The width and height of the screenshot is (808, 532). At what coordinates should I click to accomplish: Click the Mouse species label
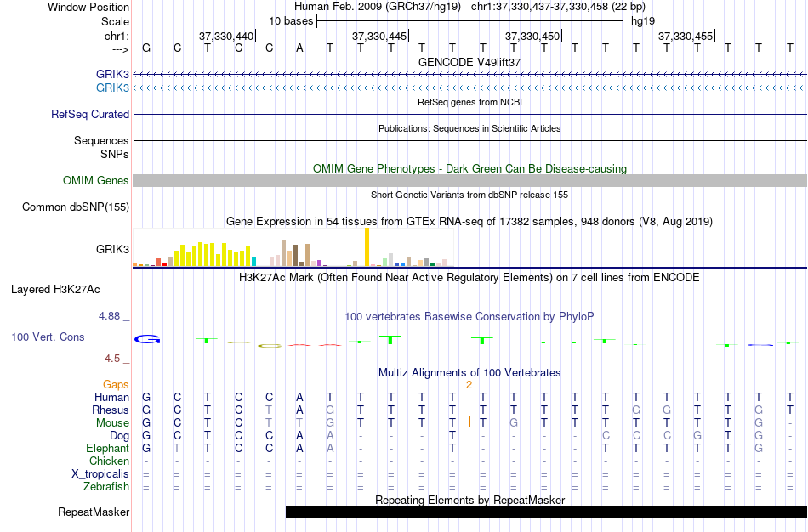(x=112, y=423)
